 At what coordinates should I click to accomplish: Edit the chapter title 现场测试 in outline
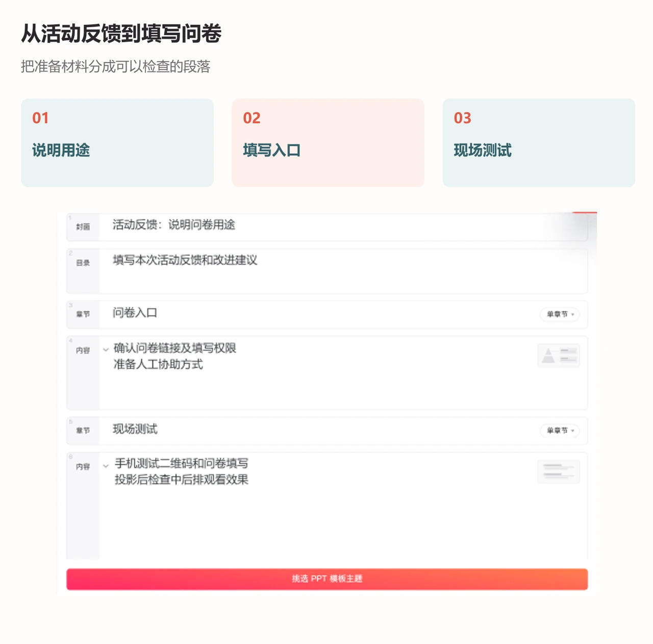click(x=135, y=429)
